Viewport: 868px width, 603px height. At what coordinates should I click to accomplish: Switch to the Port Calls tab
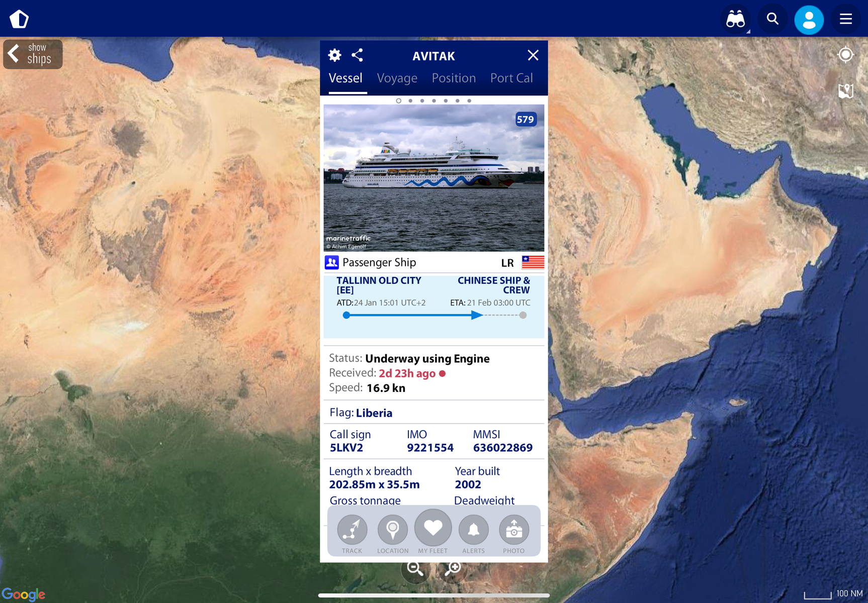(x=511, y=78)
